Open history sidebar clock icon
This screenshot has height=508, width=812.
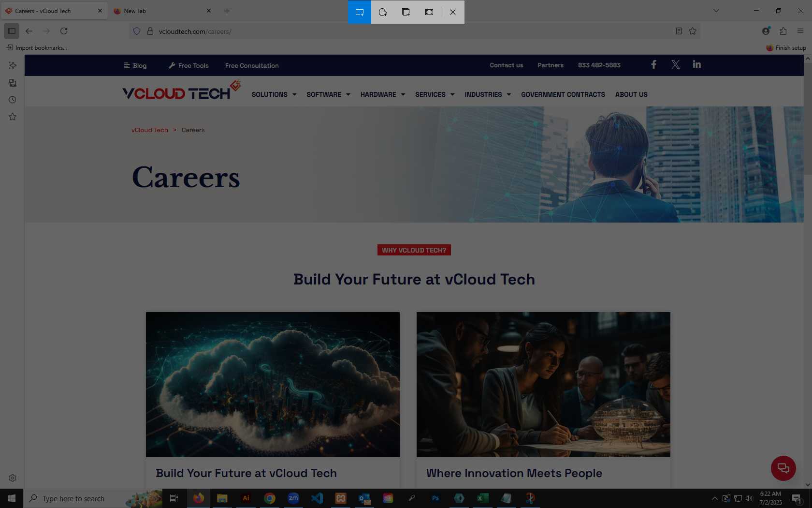tap(13, 100)
